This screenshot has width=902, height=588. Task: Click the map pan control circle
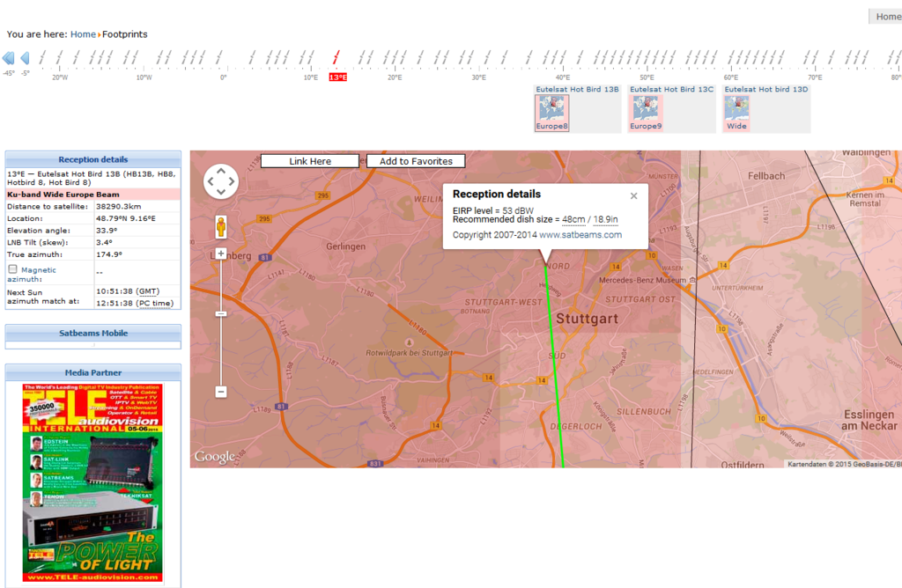pyautogui.click(x=221, y=181)
